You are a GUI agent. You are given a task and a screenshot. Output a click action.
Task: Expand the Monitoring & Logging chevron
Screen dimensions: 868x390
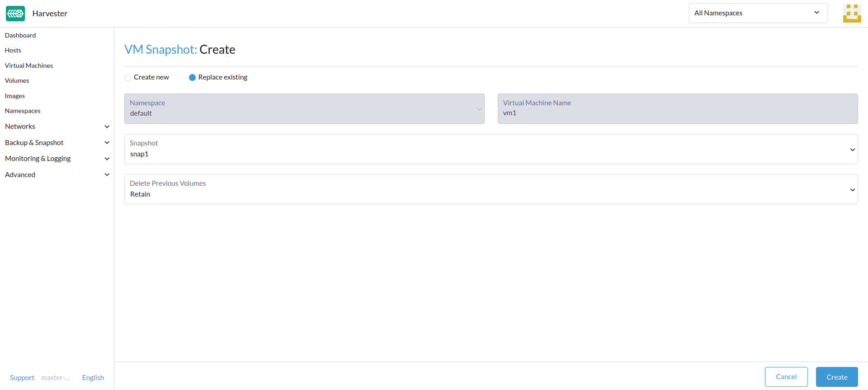click(x=107, y=159)
